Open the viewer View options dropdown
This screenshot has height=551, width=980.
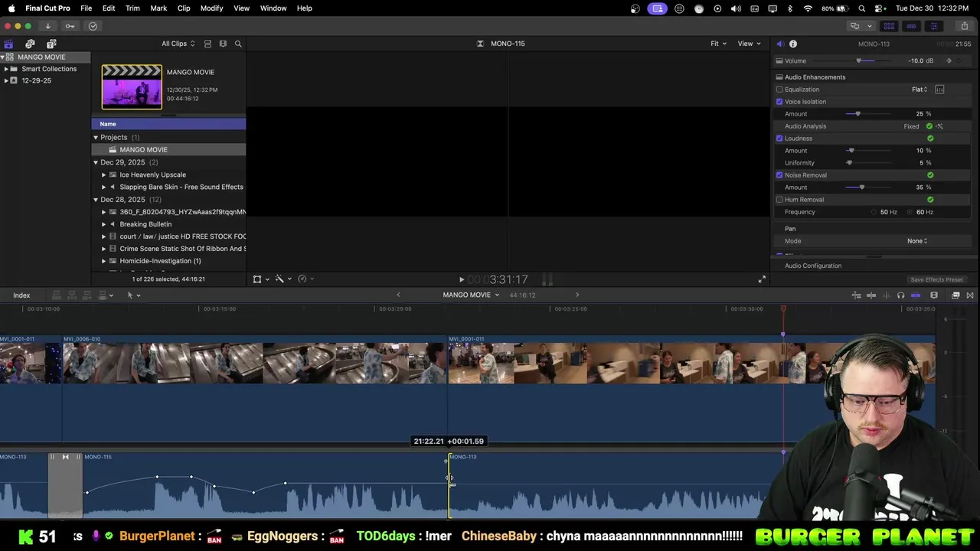749,44
